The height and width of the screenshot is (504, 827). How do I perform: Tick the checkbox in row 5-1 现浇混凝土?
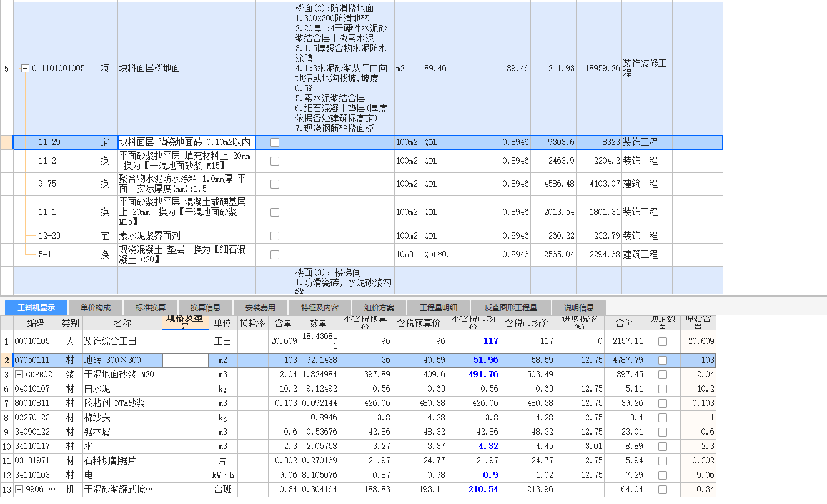tap(275, 255)
